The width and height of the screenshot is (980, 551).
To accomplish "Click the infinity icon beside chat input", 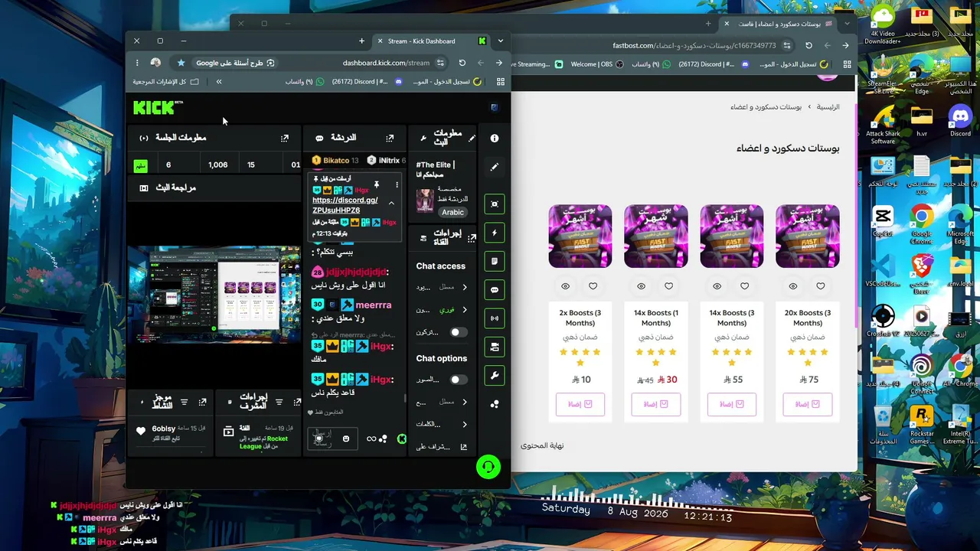I will [371, 439].
